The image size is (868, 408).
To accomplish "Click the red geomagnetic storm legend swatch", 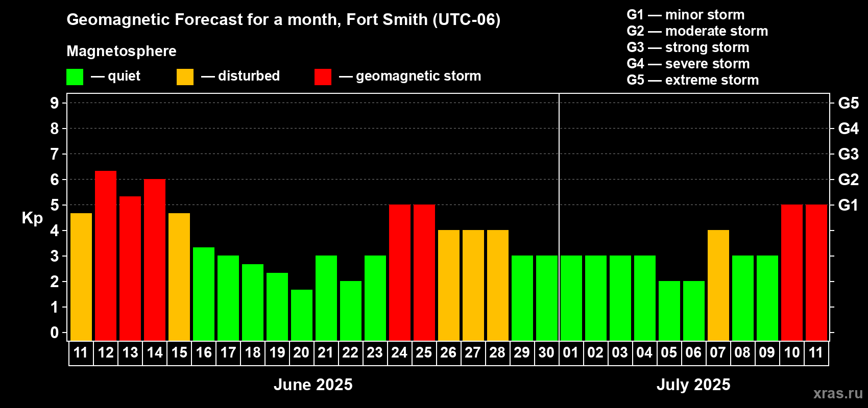I will click(323, 77).
